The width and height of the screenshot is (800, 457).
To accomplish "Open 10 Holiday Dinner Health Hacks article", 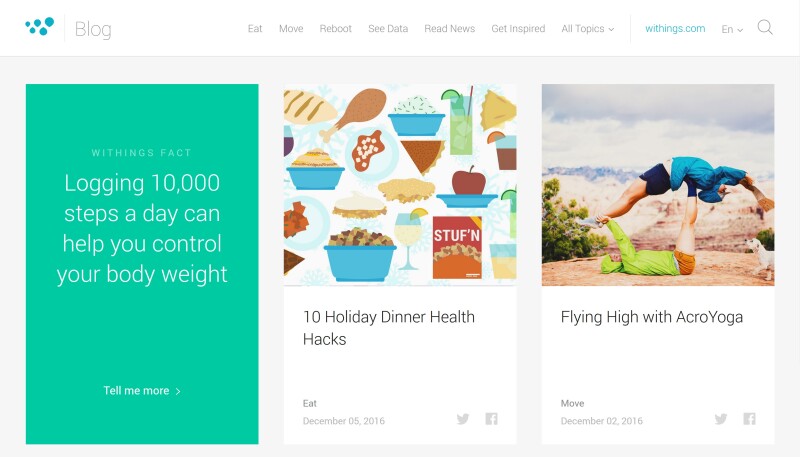I will click(389, 328).
